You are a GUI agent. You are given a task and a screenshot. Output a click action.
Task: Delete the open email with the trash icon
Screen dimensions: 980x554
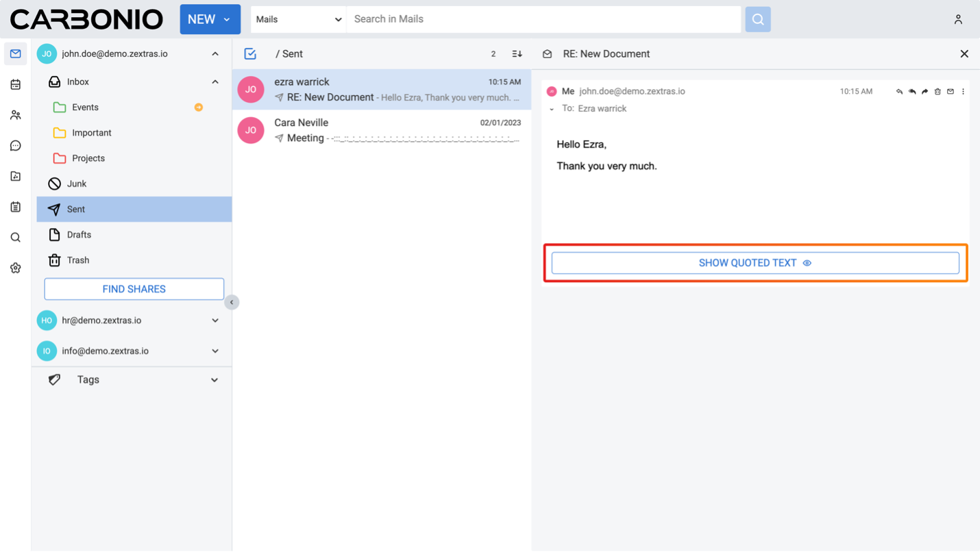[x=938, y=92]
